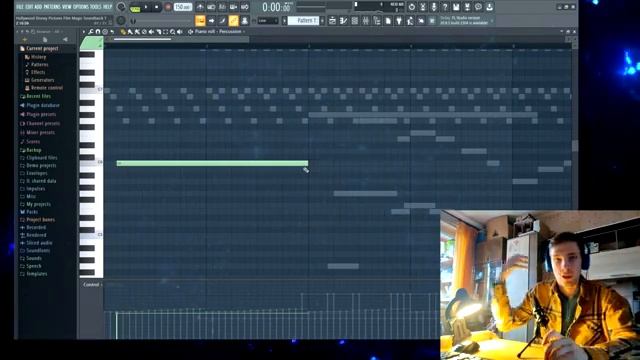
Task: Open the Mixer window from toolbar
Action: [365, 20]
